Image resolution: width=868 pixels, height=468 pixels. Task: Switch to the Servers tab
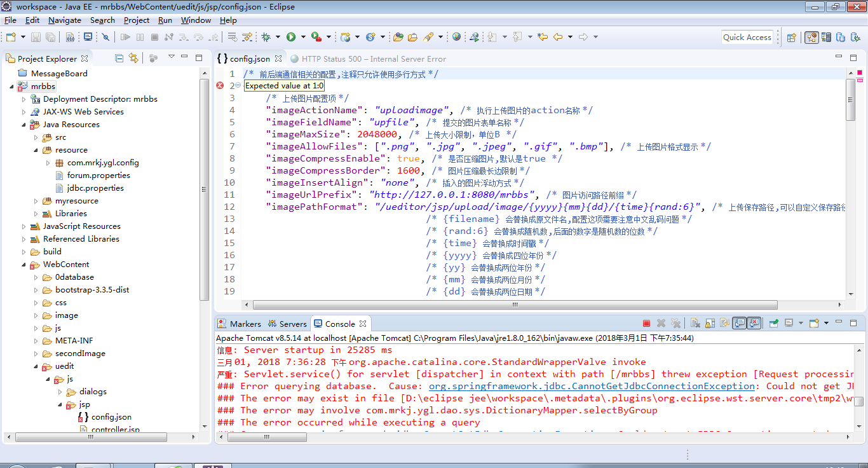click(287, 324)
